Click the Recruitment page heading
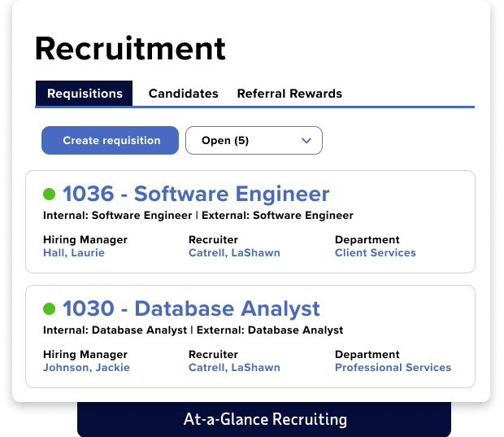This screenshot has height=437, width=504. click(x=130, y=49)
